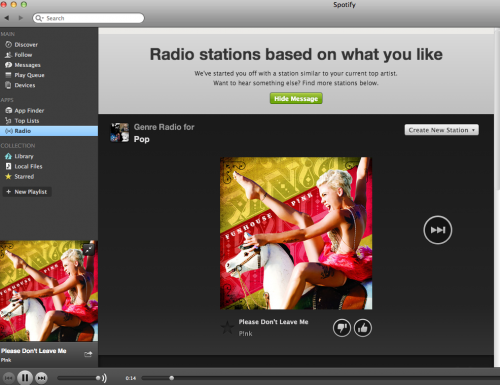The image size is (500, 385).
Task: Thumbs up the current song
Action: pos(363,328)
